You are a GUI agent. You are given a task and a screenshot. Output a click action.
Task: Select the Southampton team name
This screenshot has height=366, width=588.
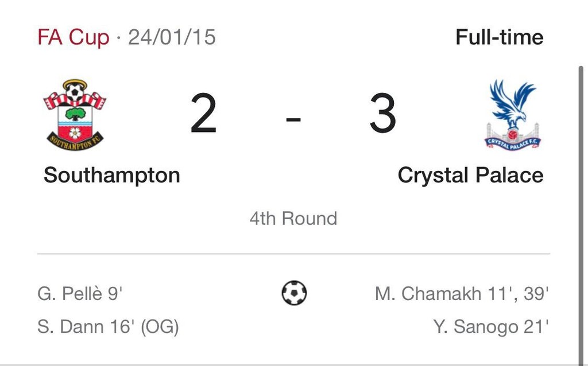point(111,175)
